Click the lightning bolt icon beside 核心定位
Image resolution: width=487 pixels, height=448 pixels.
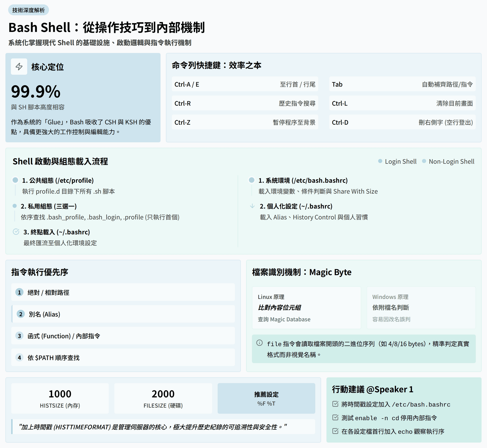coord(19,66)
